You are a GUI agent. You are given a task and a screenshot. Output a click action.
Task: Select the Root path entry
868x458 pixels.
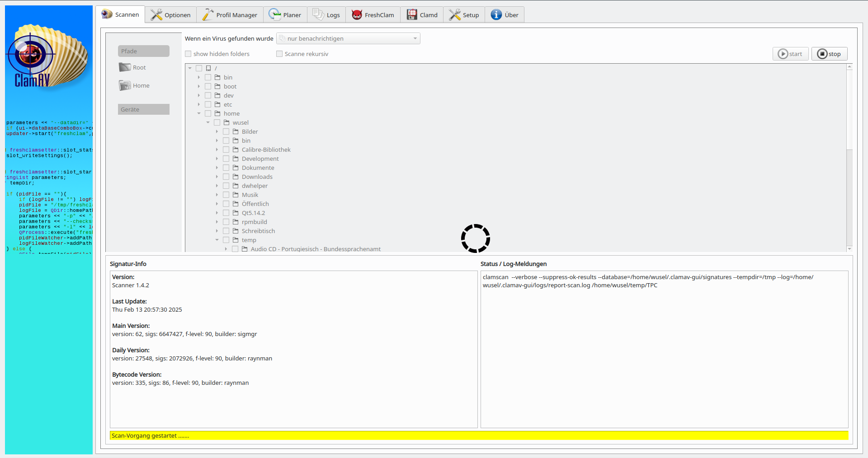(133, 67)
